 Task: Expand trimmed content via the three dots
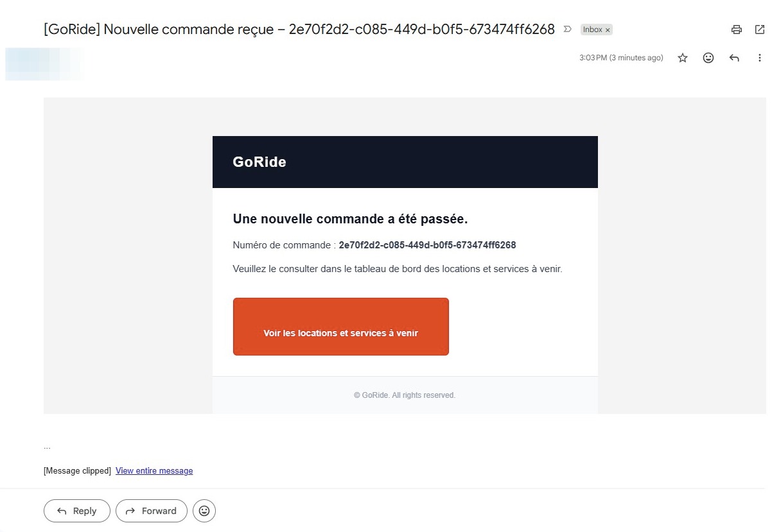coord(47,447)
